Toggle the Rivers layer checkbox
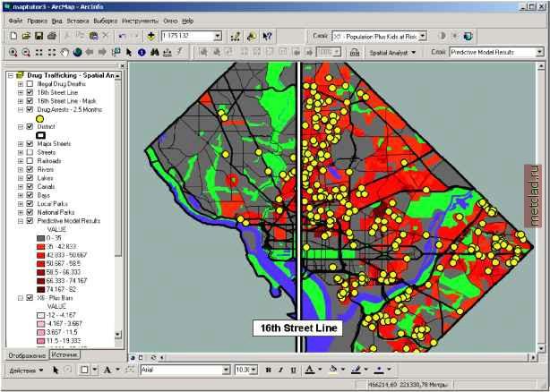The height and width of the screenshot is (392, 550). tap(30, 169)
